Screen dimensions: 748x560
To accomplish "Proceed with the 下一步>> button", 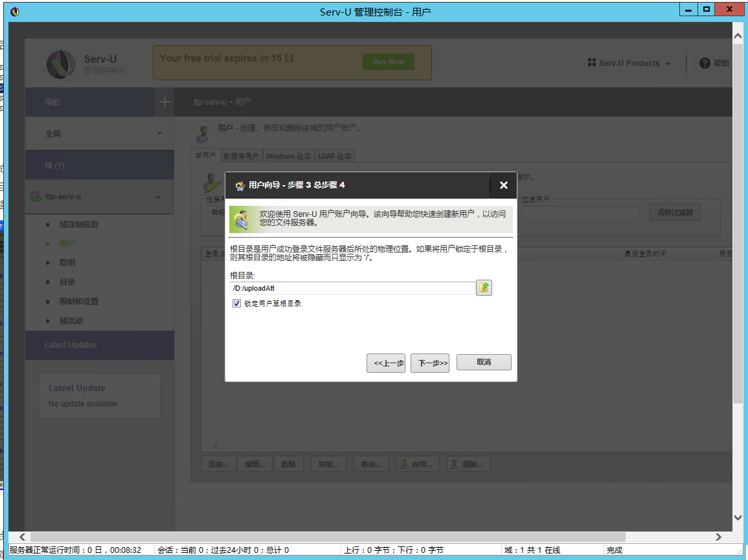I will [x=430, y=363].
